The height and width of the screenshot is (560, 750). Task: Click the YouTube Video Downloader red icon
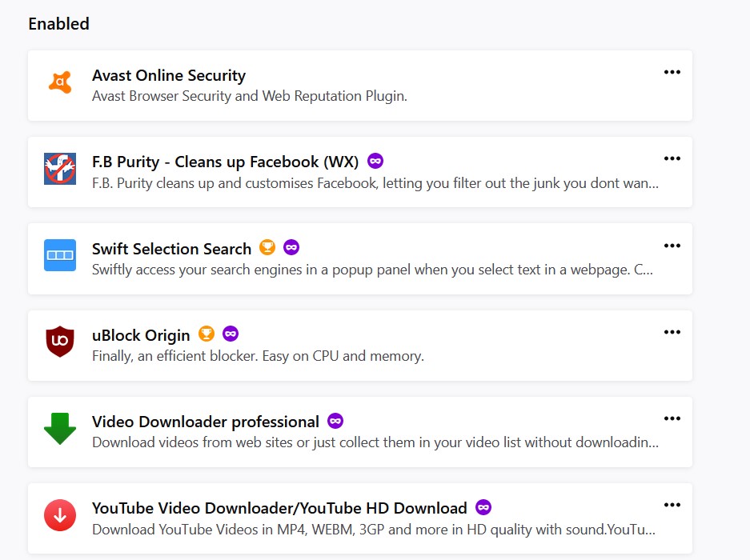(60, 515)
